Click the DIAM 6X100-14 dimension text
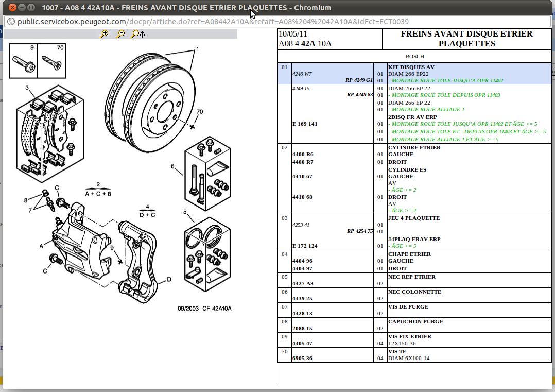Screen dimensions: 555x392 click(x=409, y=359)
